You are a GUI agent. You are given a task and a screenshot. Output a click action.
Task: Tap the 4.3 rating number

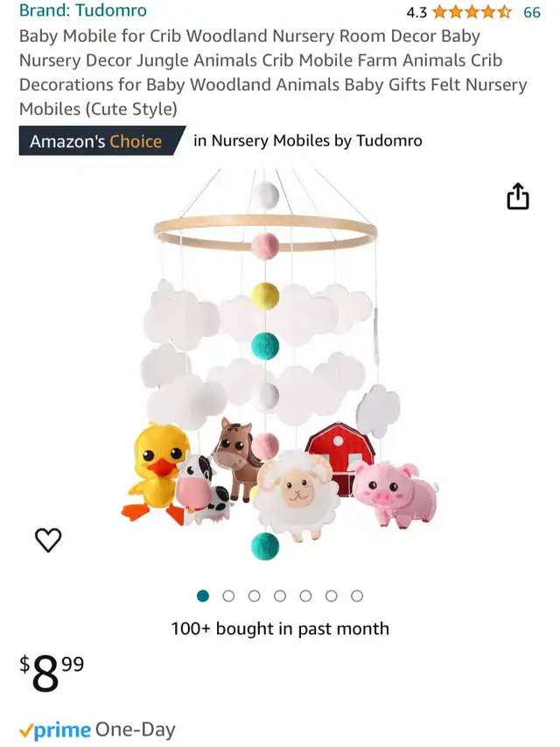pyautogui.click(x=416, y=12)
